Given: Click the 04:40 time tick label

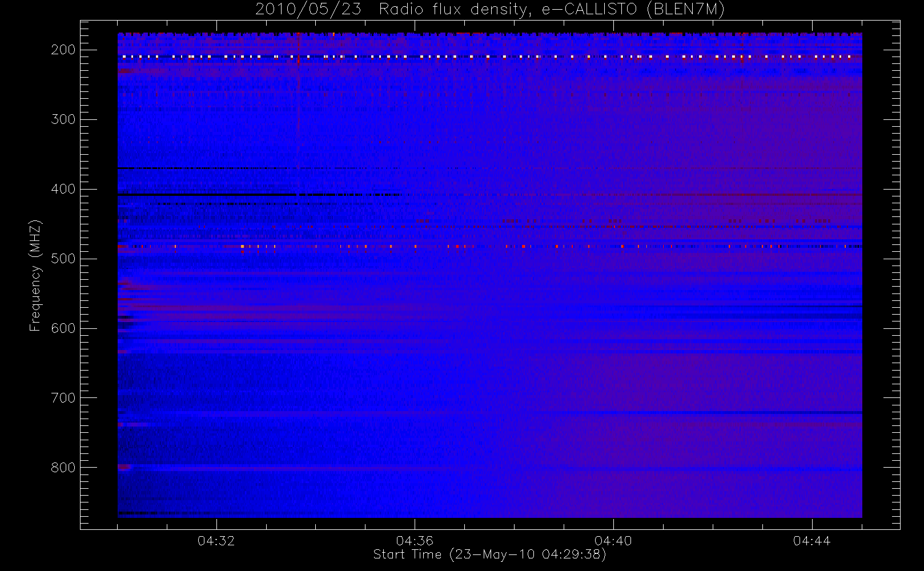Looking at the screenshot, I should pyautogui.click(x=613, y=541).
